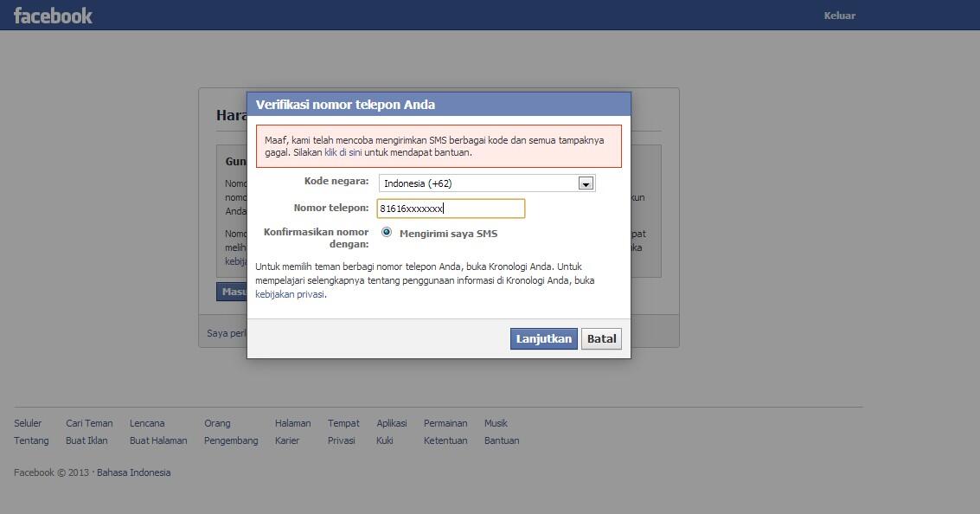Open the Buat Halaman footer link
The width and height of the screenshot is (980, 514).
[x=158, y=440]
